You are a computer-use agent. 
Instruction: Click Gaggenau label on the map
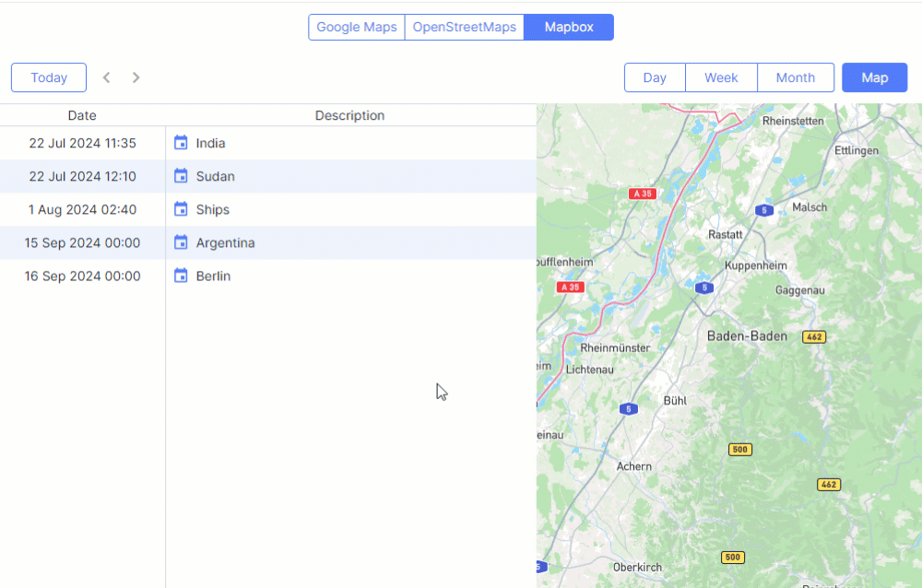pos(799,290)
